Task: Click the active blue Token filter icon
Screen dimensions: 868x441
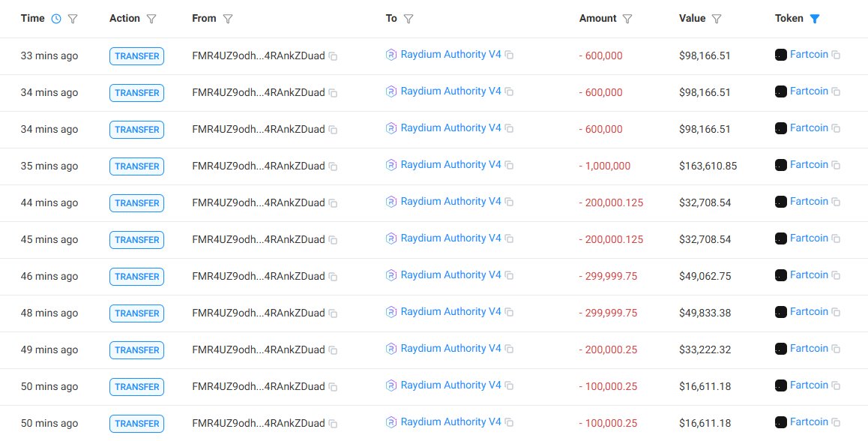Action: [x=815, y=19]
